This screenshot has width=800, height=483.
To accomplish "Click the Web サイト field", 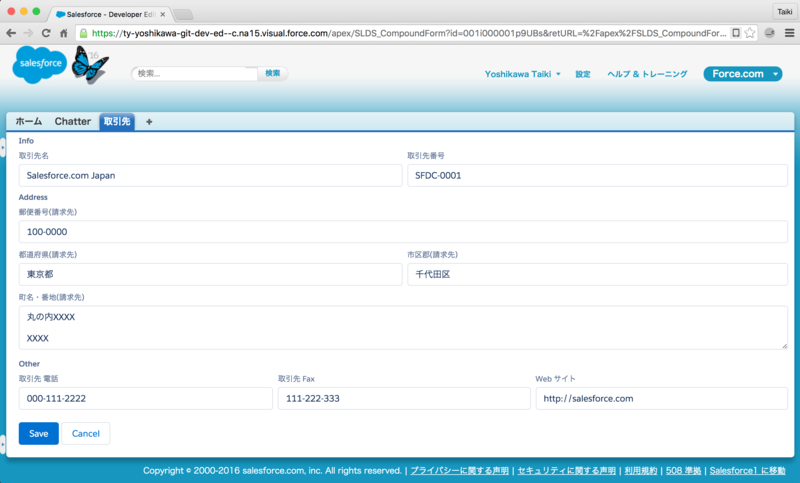I will tap(662, 398).
